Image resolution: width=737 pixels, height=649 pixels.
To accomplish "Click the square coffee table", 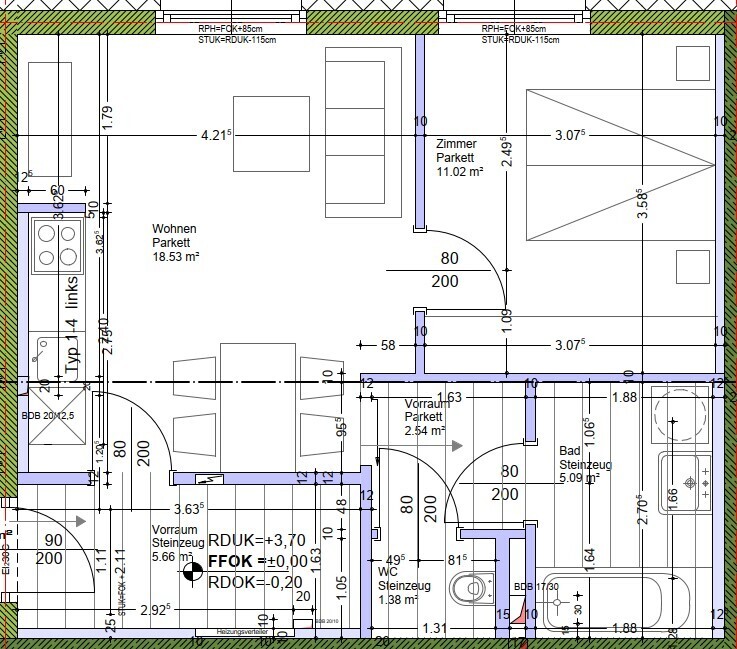I will [x=271, y=134].
